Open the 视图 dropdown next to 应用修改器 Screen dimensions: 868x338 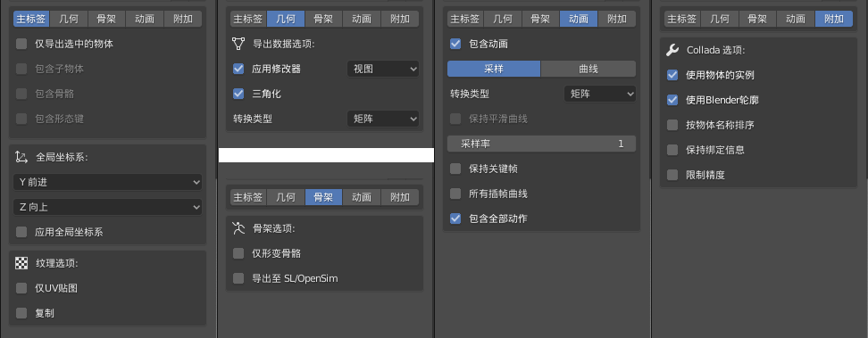tap(383, 69)
